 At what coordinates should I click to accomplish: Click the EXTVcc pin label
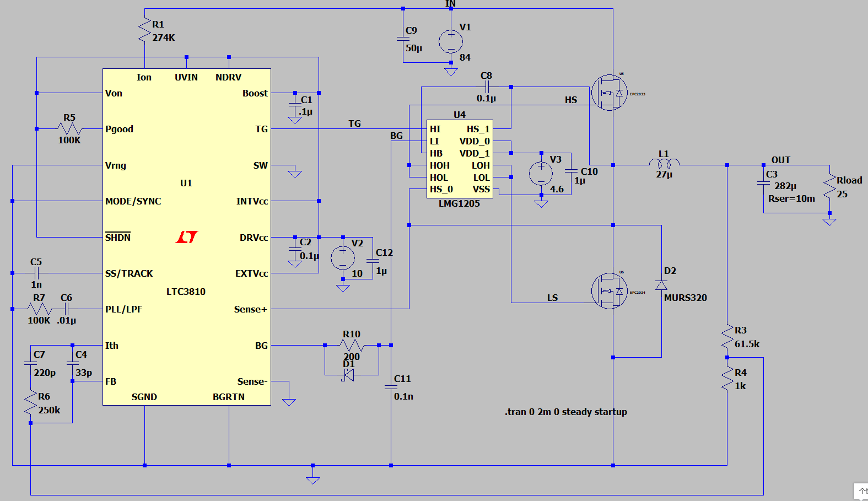click(x=252, y=273)
